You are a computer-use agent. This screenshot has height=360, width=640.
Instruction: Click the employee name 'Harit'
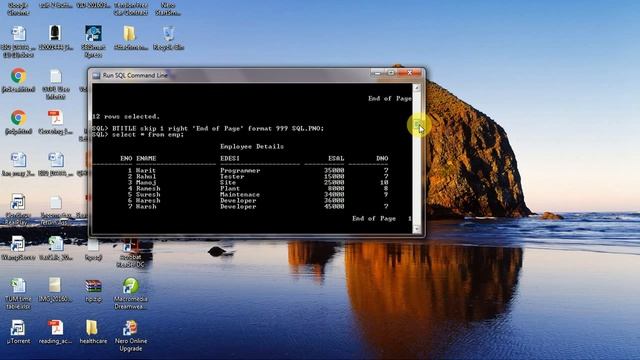click(146, 170)
